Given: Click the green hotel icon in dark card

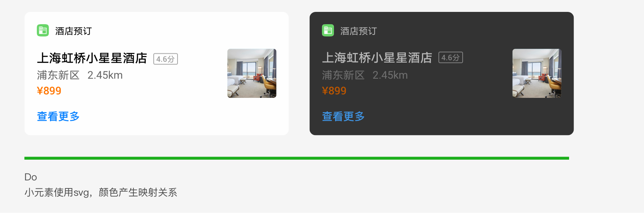Looking at the screenshot, I should (328, 30).
